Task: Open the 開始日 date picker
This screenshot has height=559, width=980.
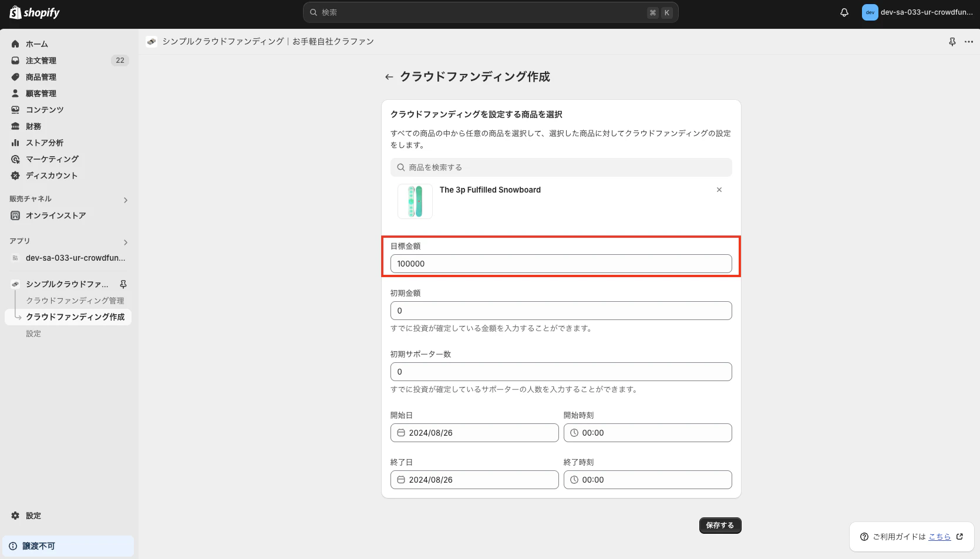Action: coord(474,433)
